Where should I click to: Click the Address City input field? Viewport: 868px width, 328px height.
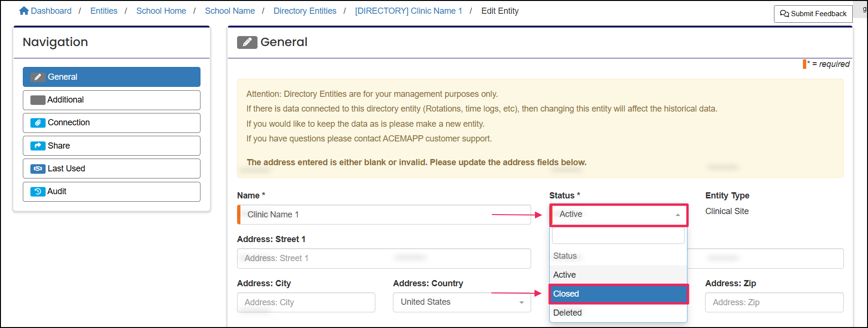[306, 302]
